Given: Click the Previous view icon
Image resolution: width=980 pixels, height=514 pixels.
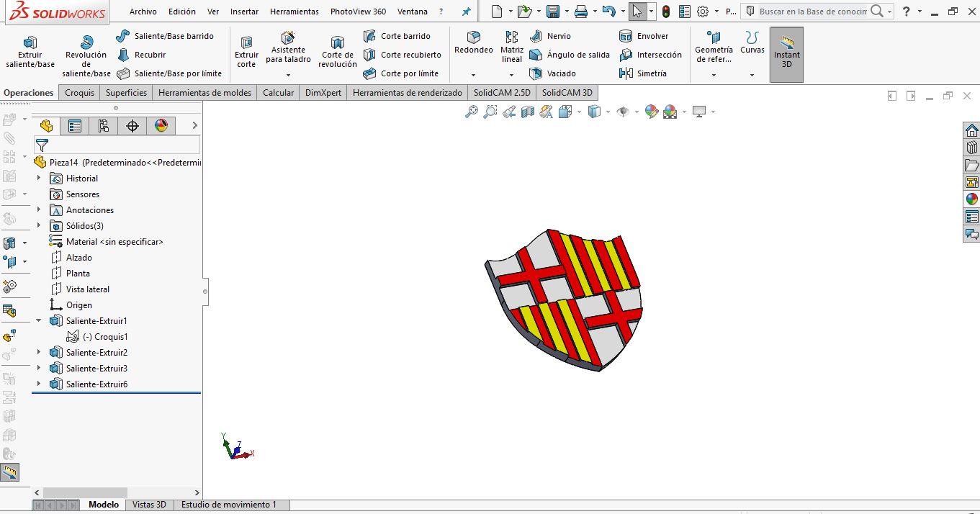Looking at the screenshot, I should pos(509,112).
